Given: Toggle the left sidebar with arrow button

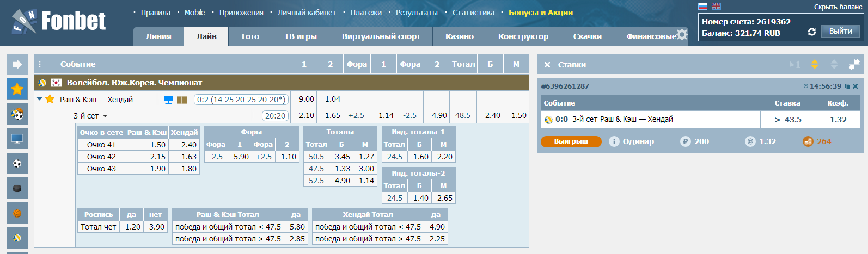Looking at the screenshot, I should click(x=17, y=64).
